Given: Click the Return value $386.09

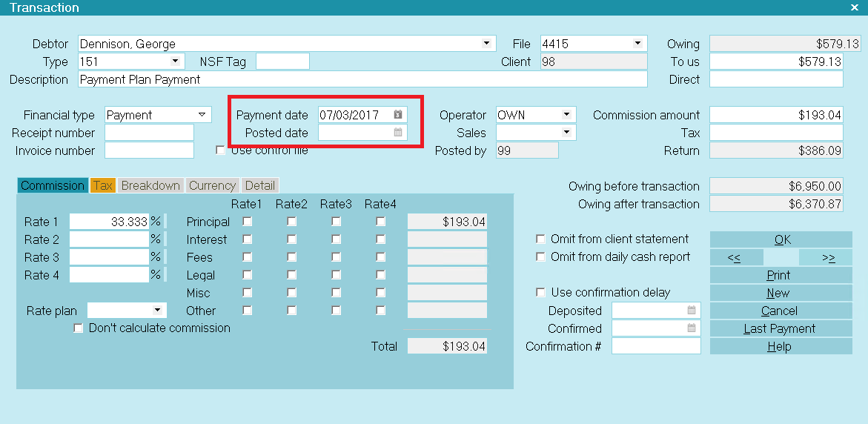Looking at the screenshot, I should [776, 150].
